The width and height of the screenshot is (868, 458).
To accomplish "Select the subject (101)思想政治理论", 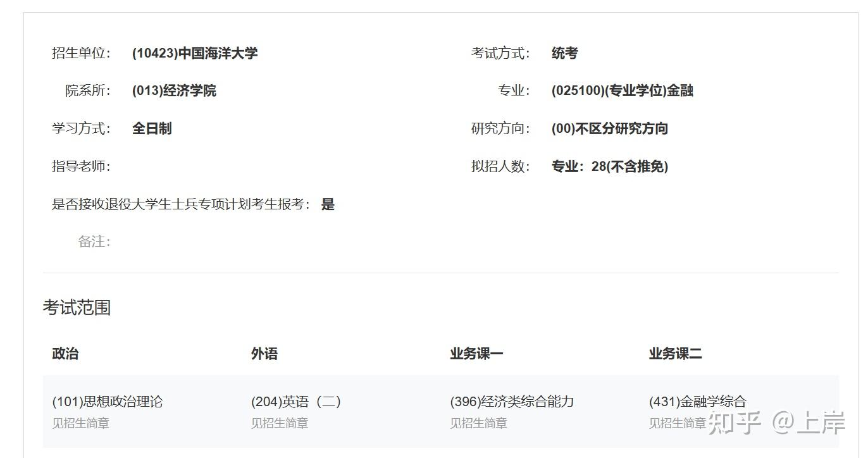I will pos(107,402).
